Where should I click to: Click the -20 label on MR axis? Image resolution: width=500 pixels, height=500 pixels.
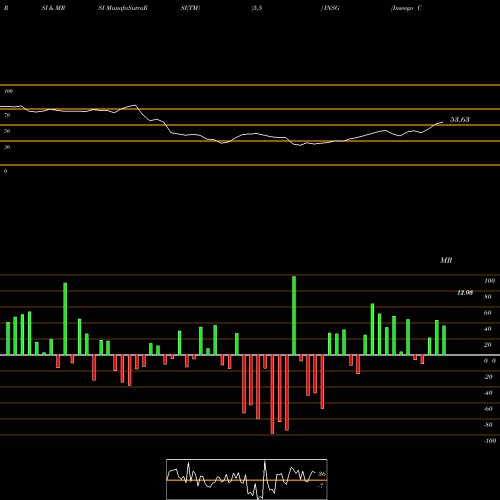tap(488, 377)
